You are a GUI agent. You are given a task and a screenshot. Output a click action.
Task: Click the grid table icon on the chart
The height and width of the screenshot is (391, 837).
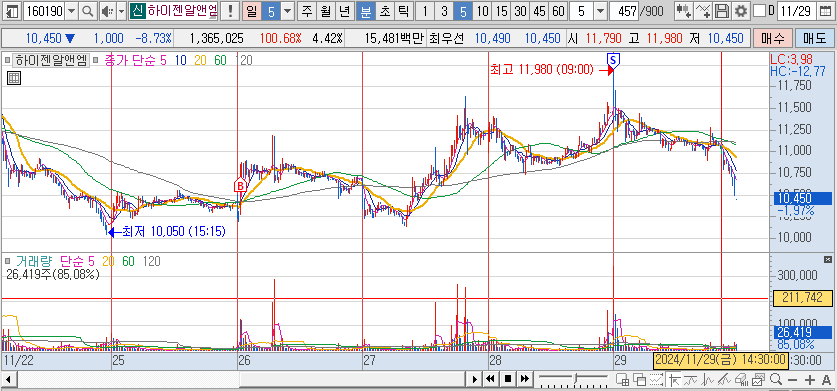click(13, 78)
